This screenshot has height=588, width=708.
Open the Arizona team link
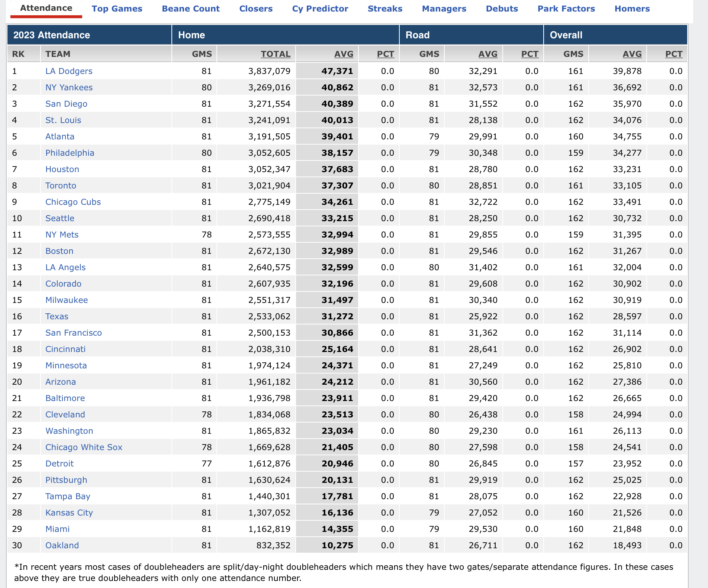coord(61,382)
